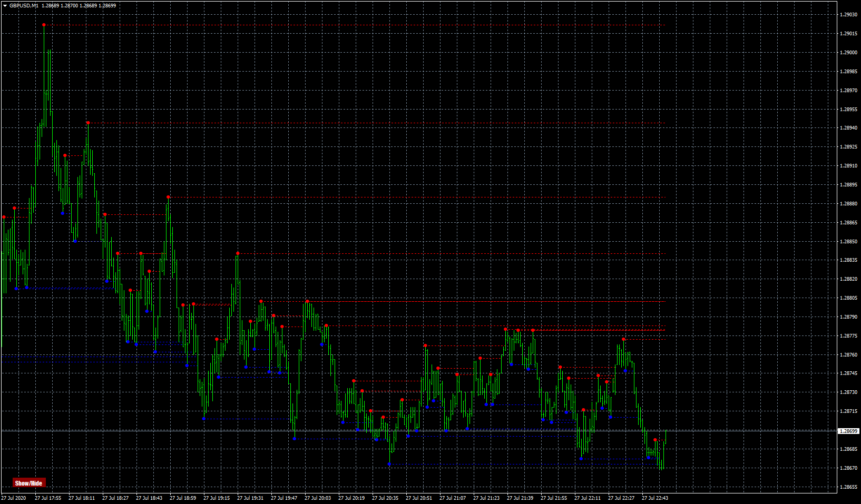Click price scale value 1.28790
The image size is (861, 504).
(x=848, y=317)
